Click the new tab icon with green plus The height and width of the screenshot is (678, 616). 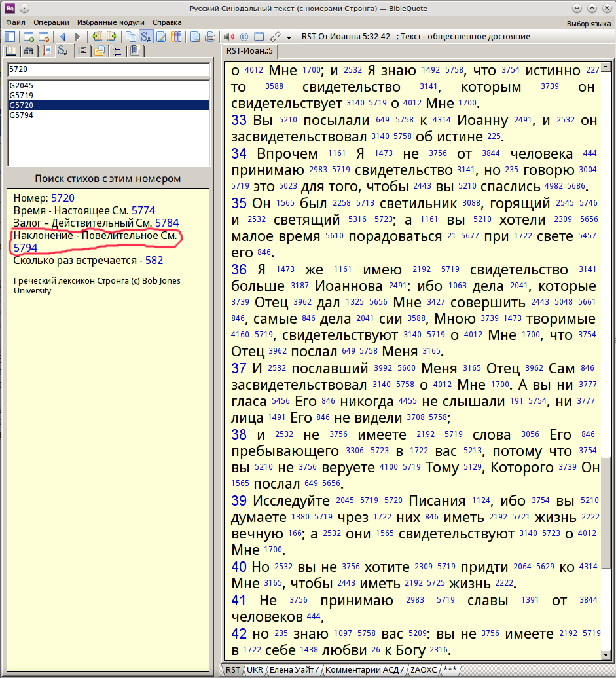coord(28,37)
